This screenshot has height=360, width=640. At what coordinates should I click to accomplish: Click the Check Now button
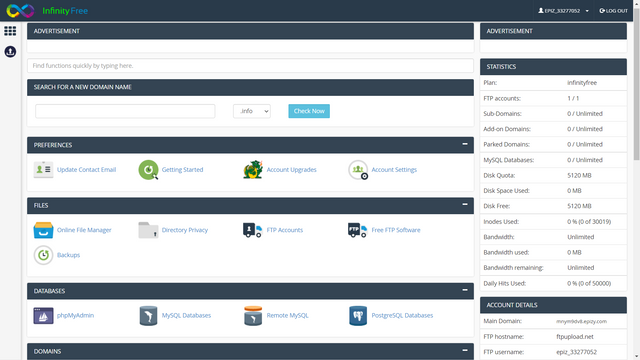click(x=309, y=111)
